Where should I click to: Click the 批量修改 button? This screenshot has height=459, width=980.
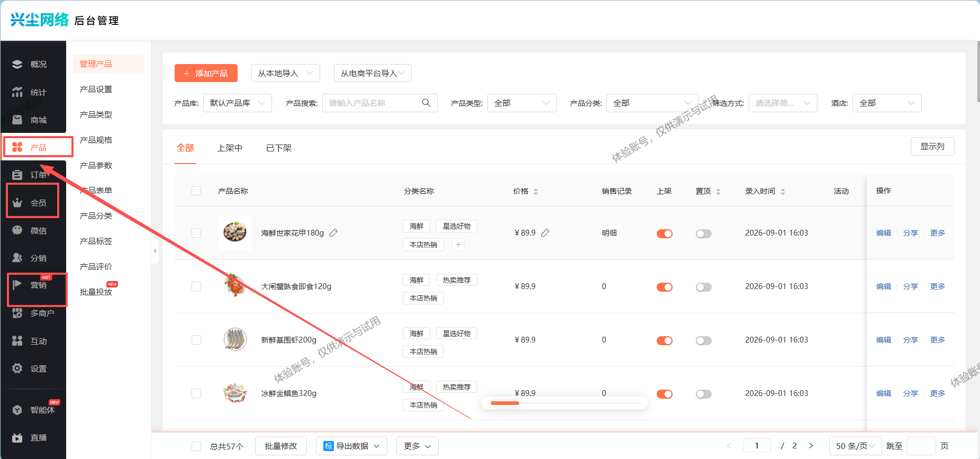point(281,446)
